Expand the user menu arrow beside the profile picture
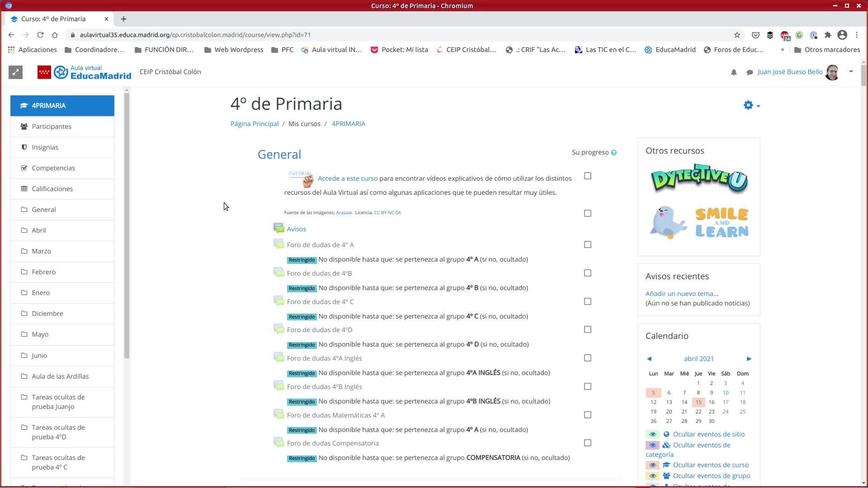The height and width of the screenshot is (488, 868). point(851,71)
